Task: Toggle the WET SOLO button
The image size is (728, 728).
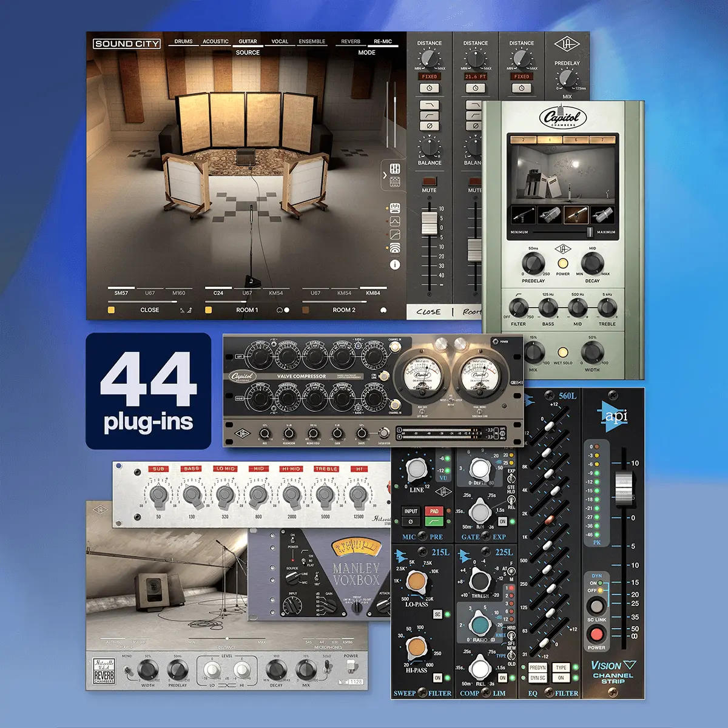Action: [x=562, y=352]
